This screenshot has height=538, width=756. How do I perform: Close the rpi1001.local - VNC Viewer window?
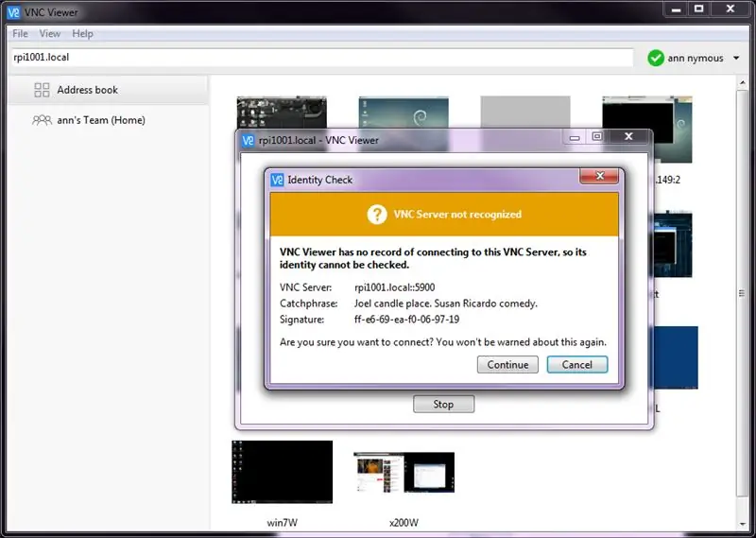(x=628, y=136)
